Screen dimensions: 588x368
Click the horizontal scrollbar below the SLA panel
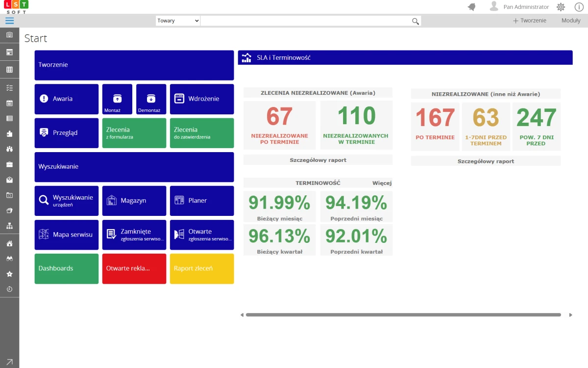click(x=403, y=315)
